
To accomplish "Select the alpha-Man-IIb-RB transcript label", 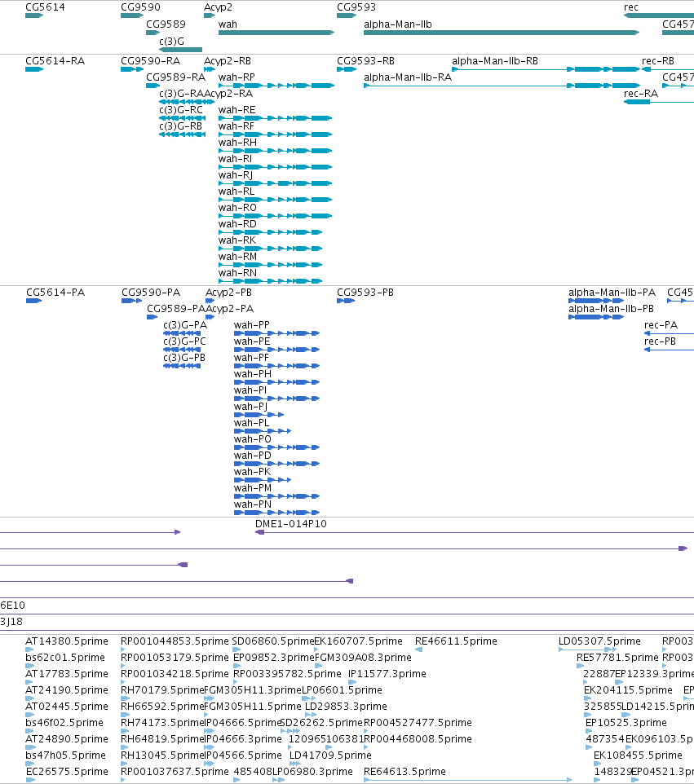I will tap(495, 61).
